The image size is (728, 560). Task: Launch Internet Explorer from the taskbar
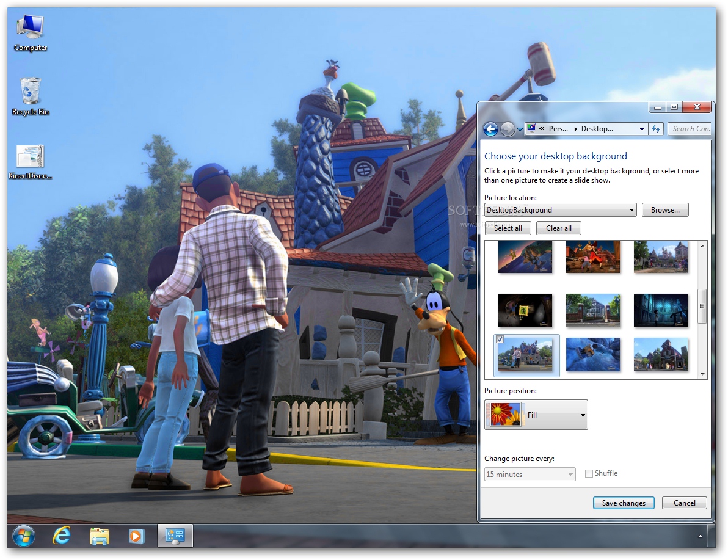(x=61, y=536)
